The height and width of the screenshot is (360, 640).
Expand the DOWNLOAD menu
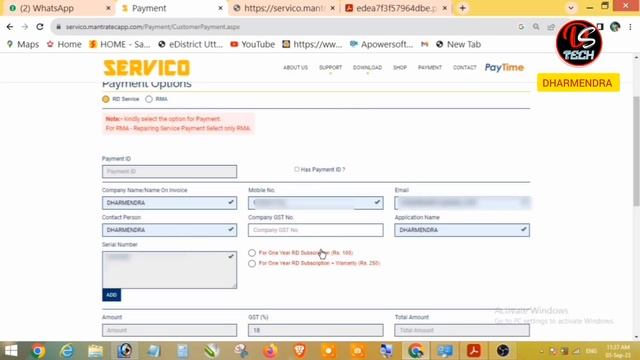click(x=367, y=68)
